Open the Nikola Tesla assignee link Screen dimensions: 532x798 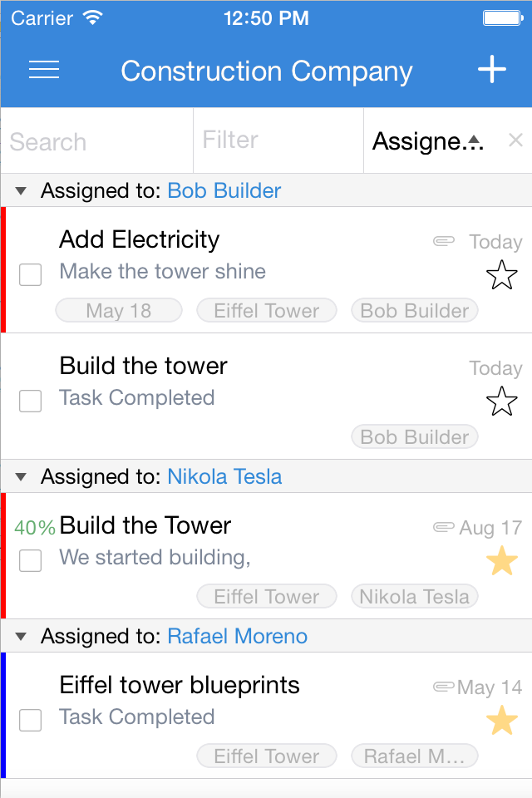click(x=224, y=476)
